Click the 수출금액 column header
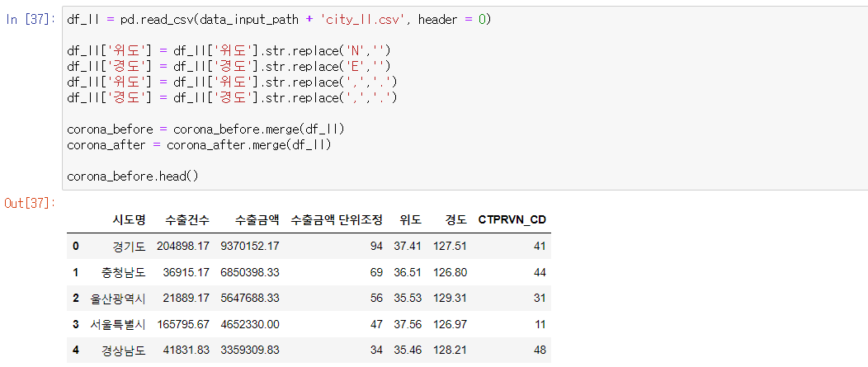868x367 pixels. coord(257,219)
